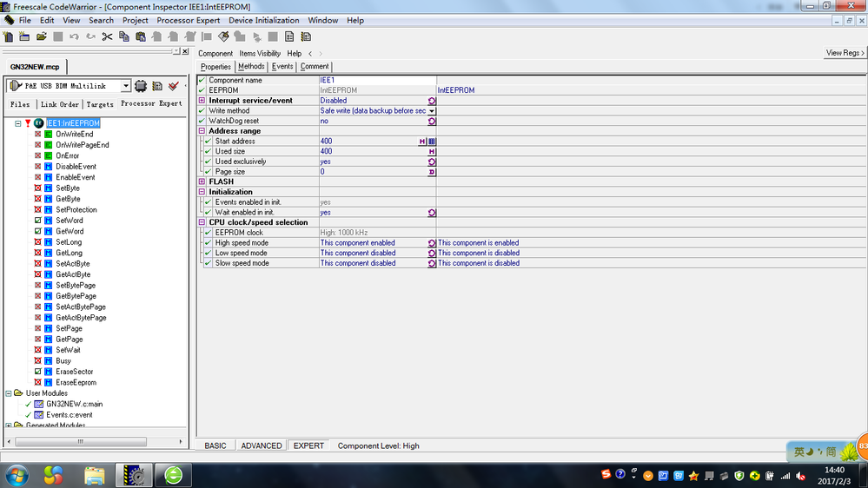
Task: Disable the SetWord method checkbox
Action: pos(37,221)
